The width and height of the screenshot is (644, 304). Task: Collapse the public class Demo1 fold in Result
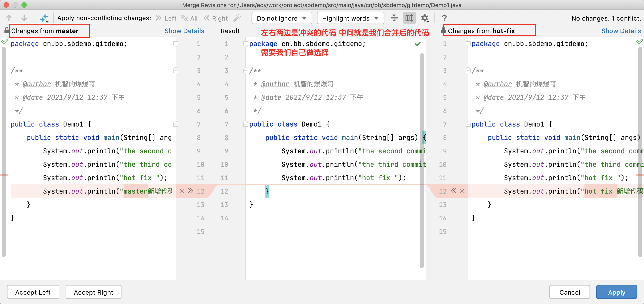(245, 124)
